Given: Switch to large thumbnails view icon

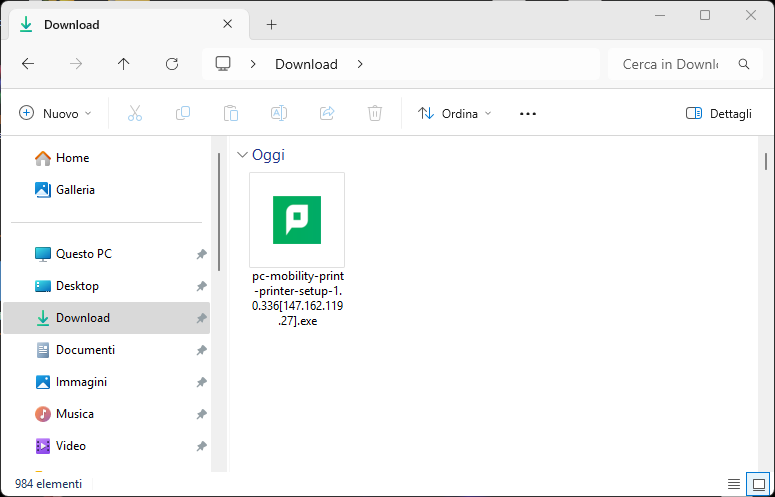Looking at the screenshot, I should (x=759, y=484).
